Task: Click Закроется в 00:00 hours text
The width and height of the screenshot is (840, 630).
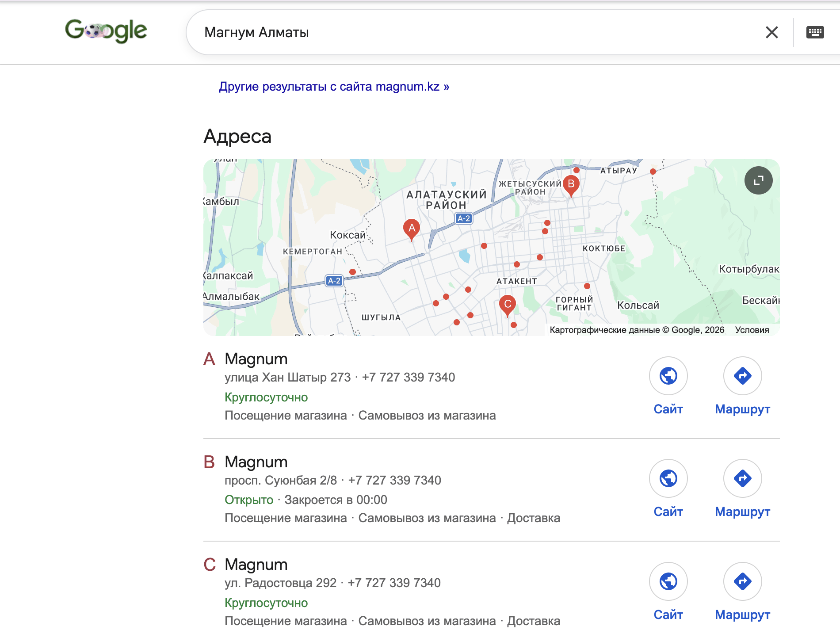Action: point(336,500)
